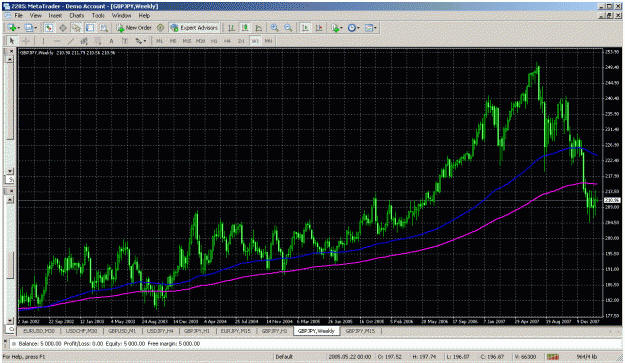
Task: Switch to the M15 timeframe
Action: point(187,41)
